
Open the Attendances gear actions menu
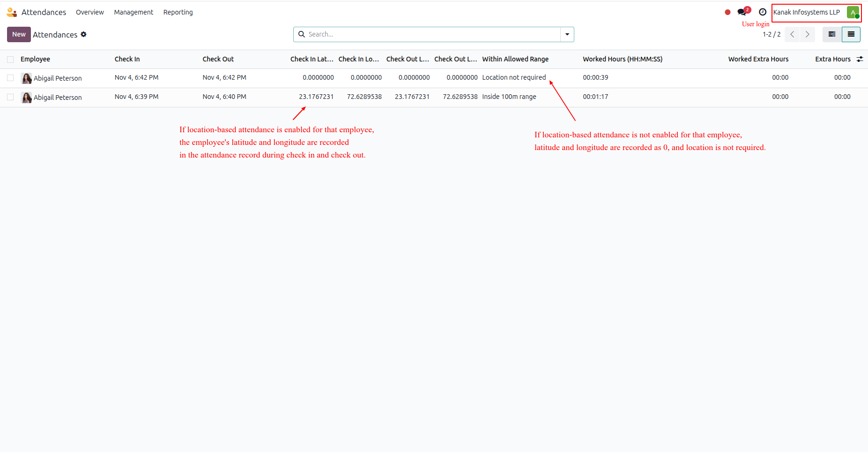(x=84, y=34)
